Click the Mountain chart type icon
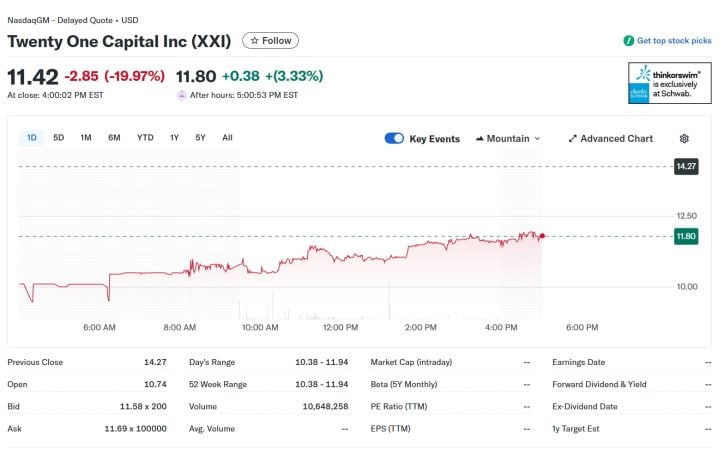Viewport: 724px width, 450px height. 480,139
